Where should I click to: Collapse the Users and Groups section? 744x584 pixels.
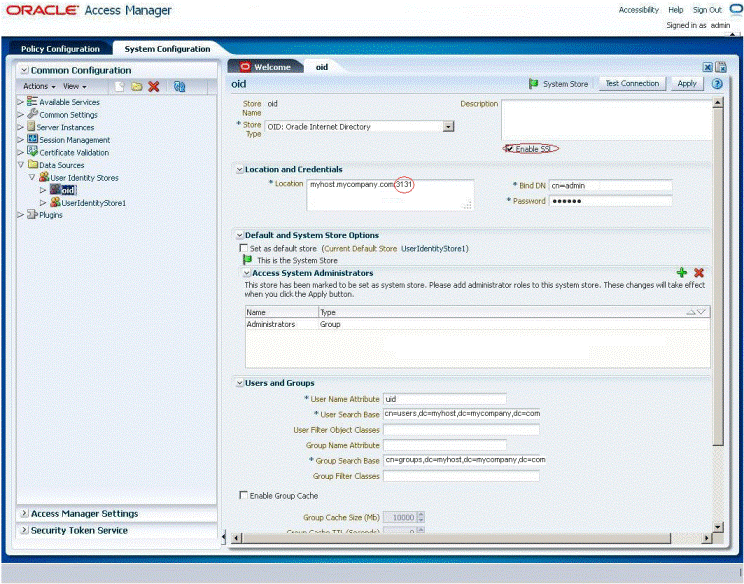240,383
